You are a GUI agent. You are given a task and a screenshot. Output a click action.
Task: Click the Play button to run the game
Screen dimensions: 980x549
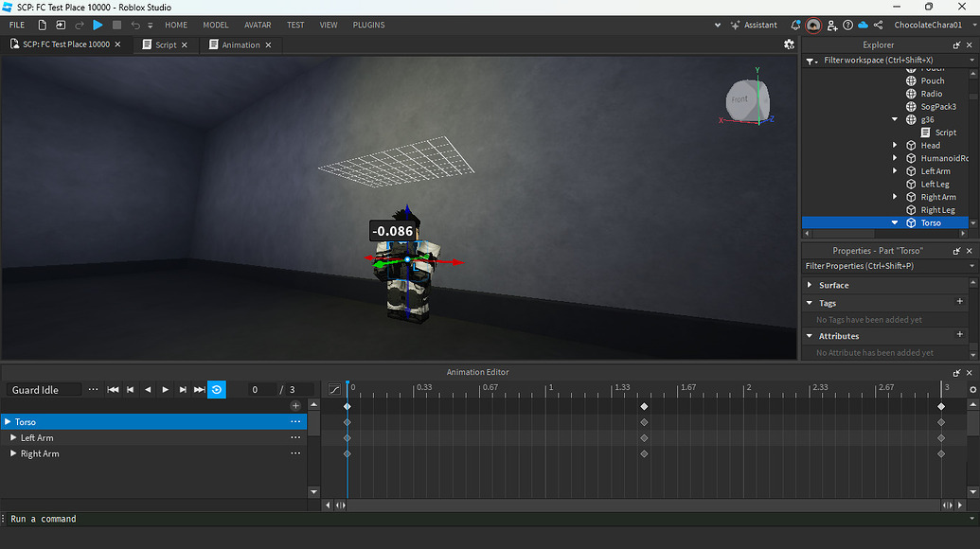point(98,26)
